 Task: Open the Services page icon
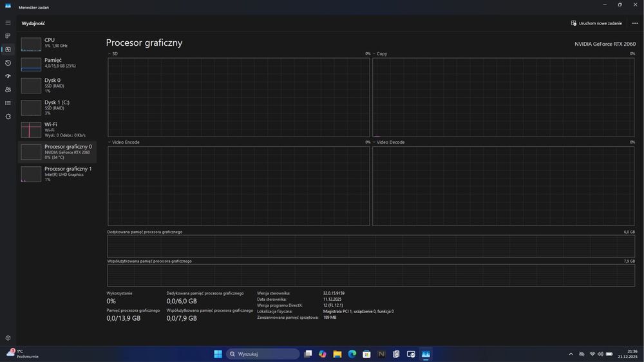pyautogui.click(x=8, y=117)
